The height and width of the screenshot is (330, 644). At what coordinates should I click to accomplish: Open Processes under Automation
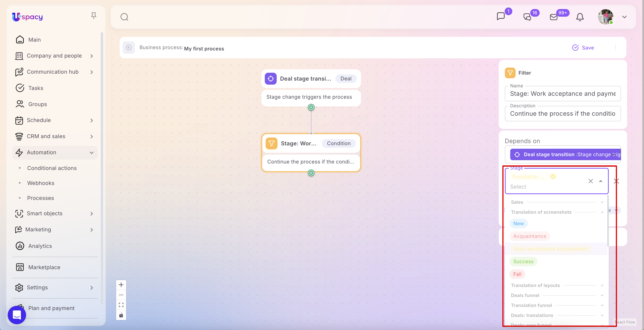40,198
